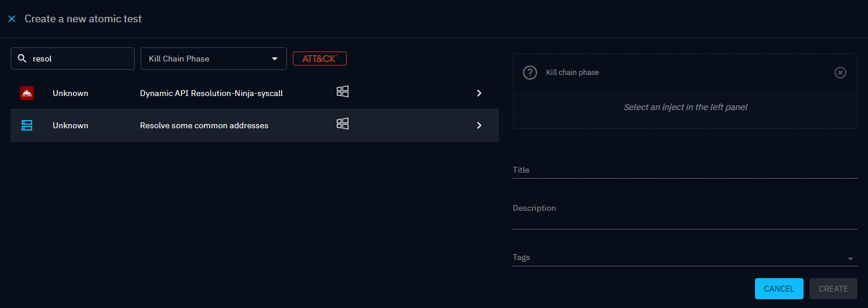Click the blue server icon in second row
The height and width of the screenshot is (308, 868).
[26, 125]
